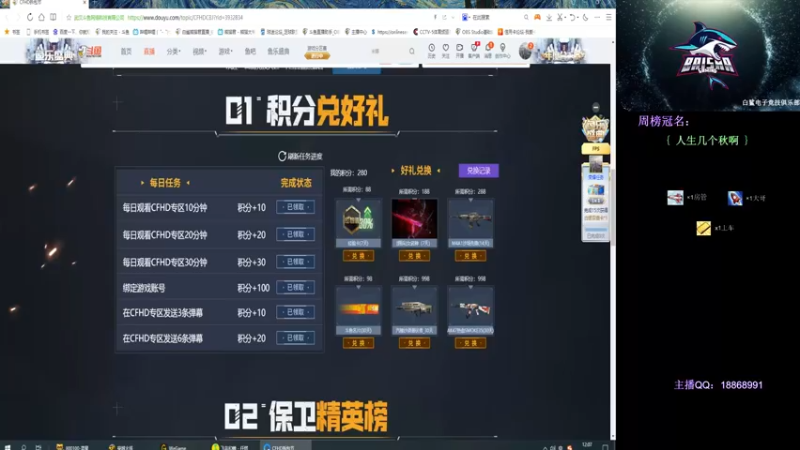The height and width of the screenshot is (450, 800).
Task: Open the fish-bar notifications icon
Action: pyautogui.click(x=488, y=50)
